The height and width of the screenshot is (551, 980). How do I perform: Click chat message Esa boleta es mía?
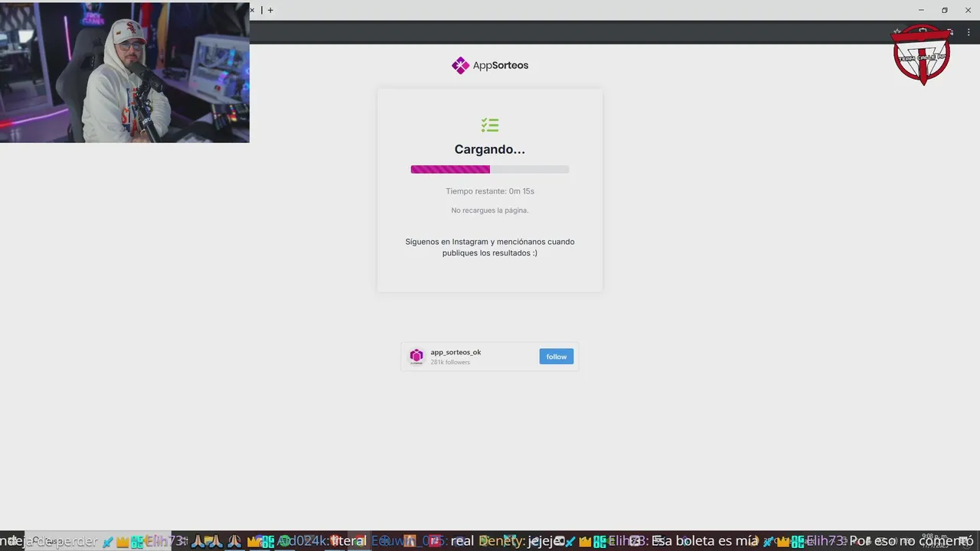(x=704, y=541)
